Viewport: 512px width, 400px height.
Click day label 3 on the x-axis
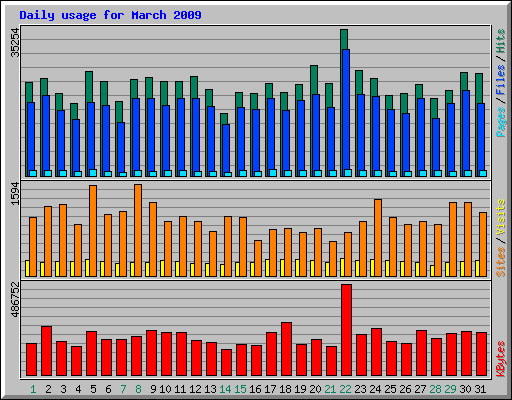63,389
